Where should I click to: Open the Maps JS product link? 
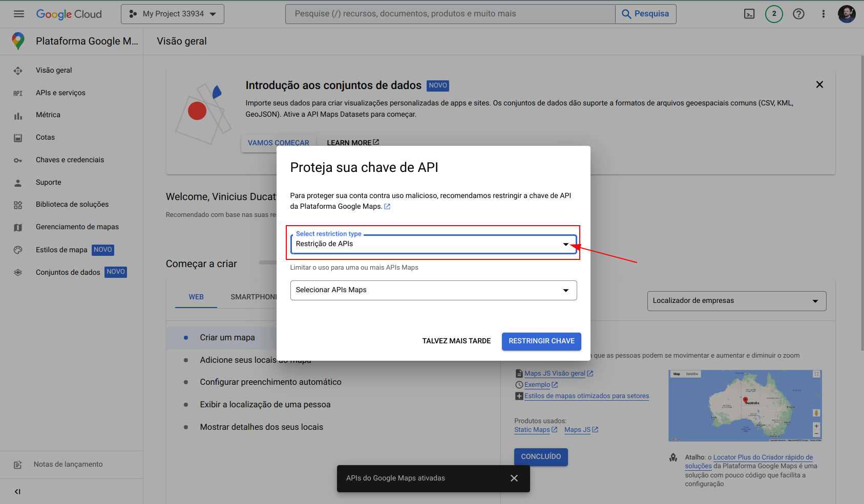(581, 430)
